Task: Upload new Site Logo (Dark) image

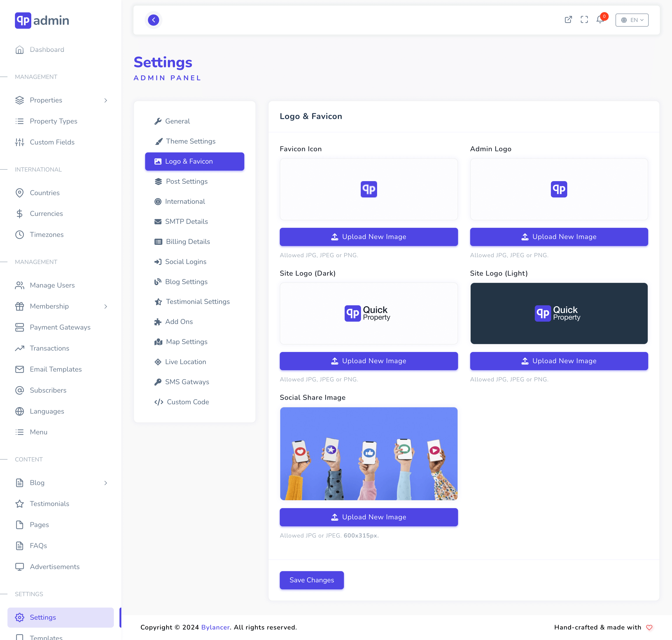Action: (369, 361)
